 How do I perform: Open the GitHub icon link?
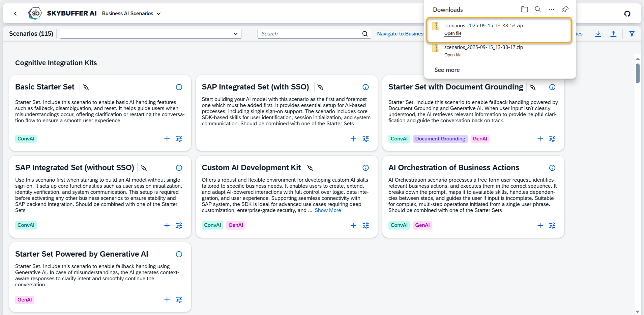pos(627,14)
